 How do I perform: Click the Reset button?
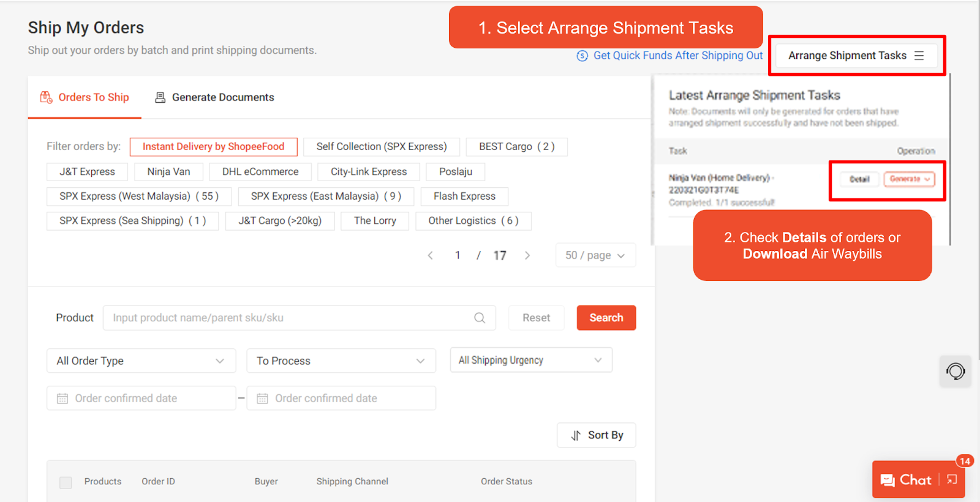pos(536,318)
